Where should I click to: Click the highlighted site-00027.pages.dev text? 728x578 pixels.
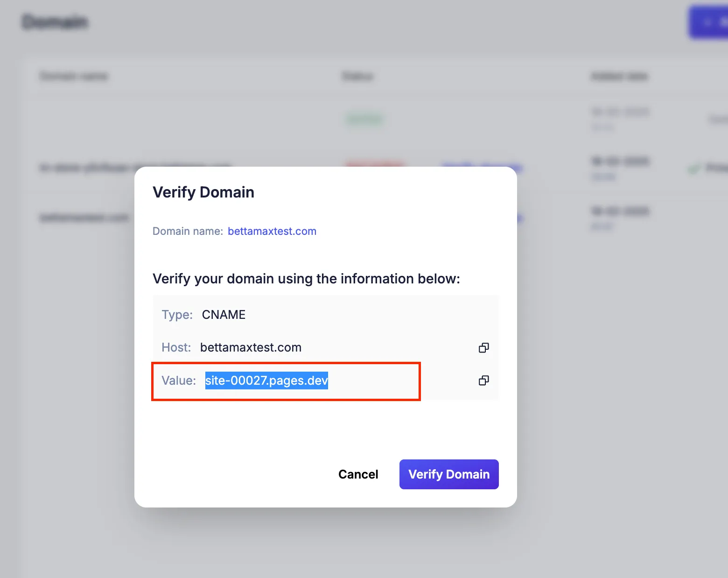tap(266, 381)
